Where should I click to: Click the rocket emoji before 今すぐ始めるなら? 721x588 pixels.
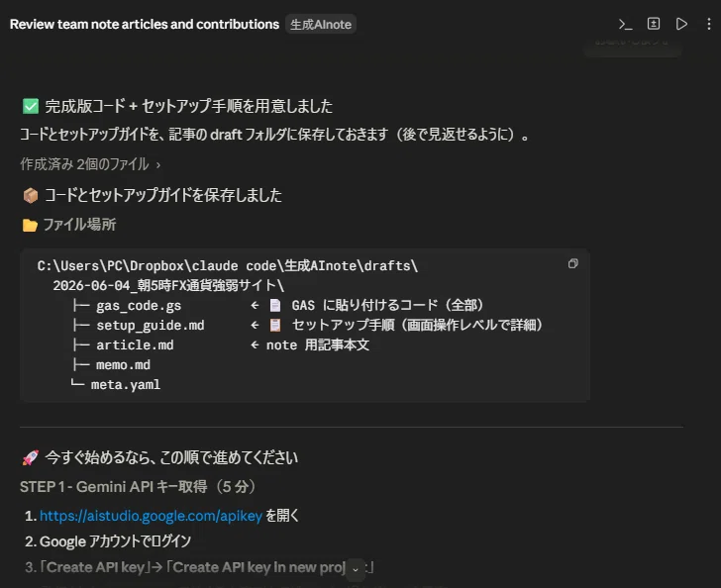31,458
